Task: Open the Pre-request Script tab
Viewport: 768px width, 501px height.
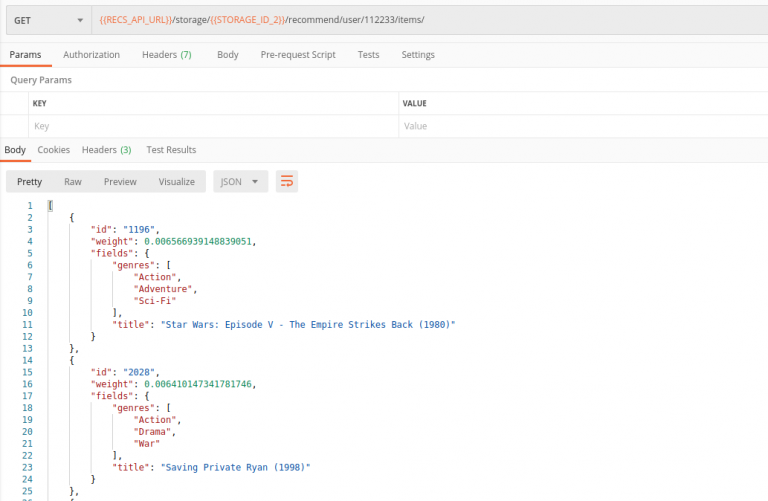Action: coord(298,55)
